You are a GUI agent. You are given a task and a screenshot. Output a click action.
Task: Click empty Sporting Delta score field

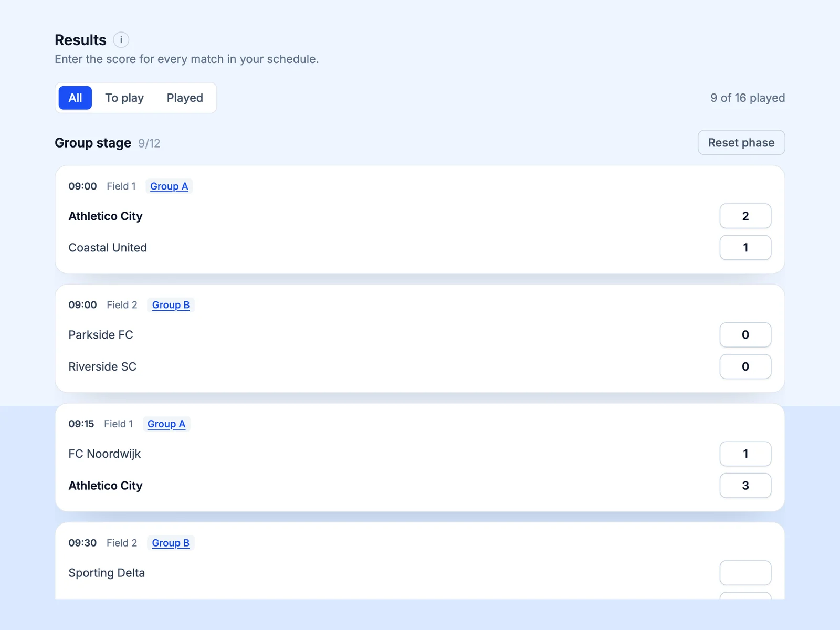coord(745,573)
